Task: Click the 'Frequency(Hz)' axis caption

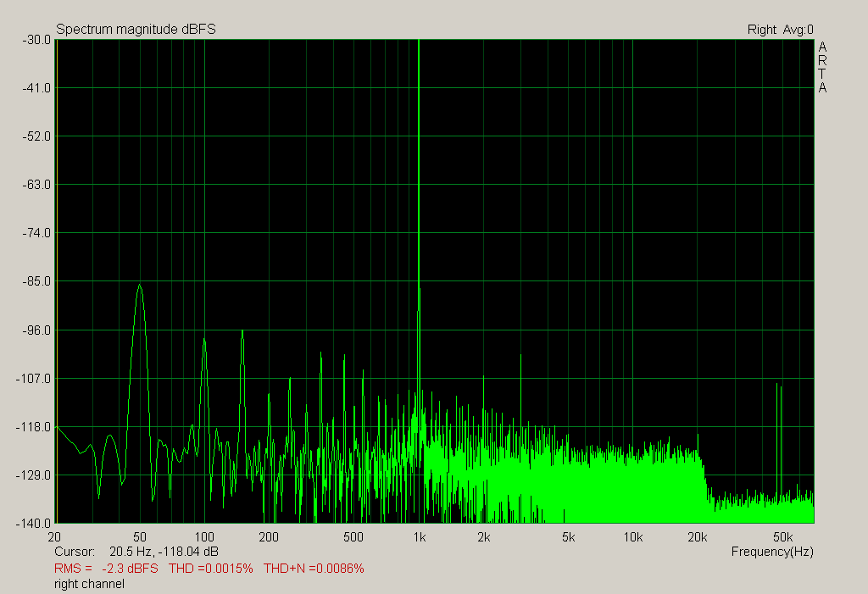Action: pyautogui.click(x=772, y=552)
